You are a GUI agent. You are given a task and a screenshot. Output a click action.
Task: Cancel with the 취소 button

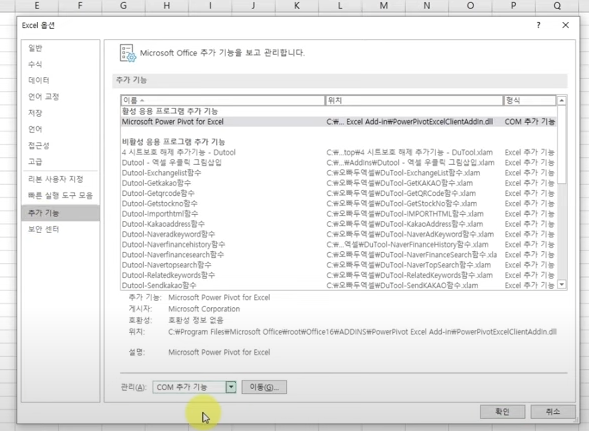coord(553,412)
